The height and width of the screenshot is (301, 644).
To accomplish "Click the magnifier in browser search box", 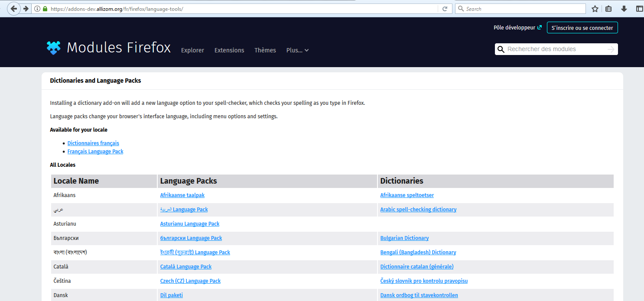I will coord(461,9).
